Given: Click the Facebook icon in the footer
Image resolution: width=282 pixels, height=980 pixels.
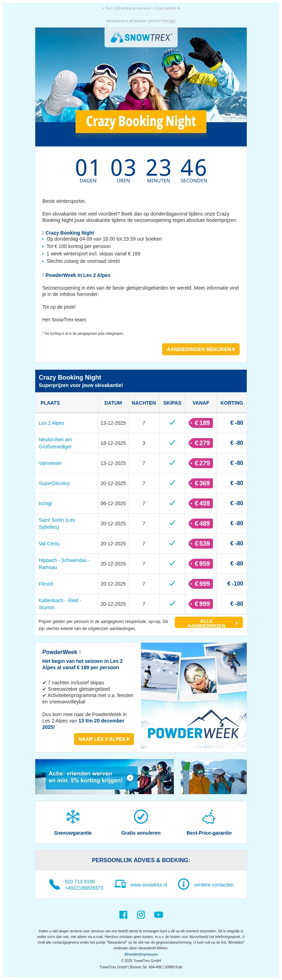Looking at the screenshot, I should coord(123,915).
